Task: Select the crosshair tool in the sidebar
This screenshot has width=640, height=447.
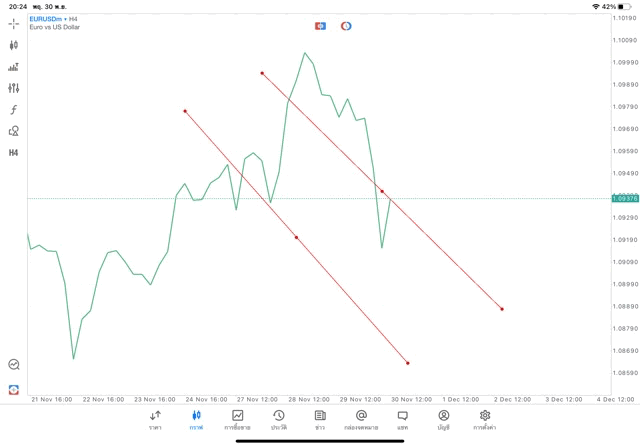Action: point(14,23)
